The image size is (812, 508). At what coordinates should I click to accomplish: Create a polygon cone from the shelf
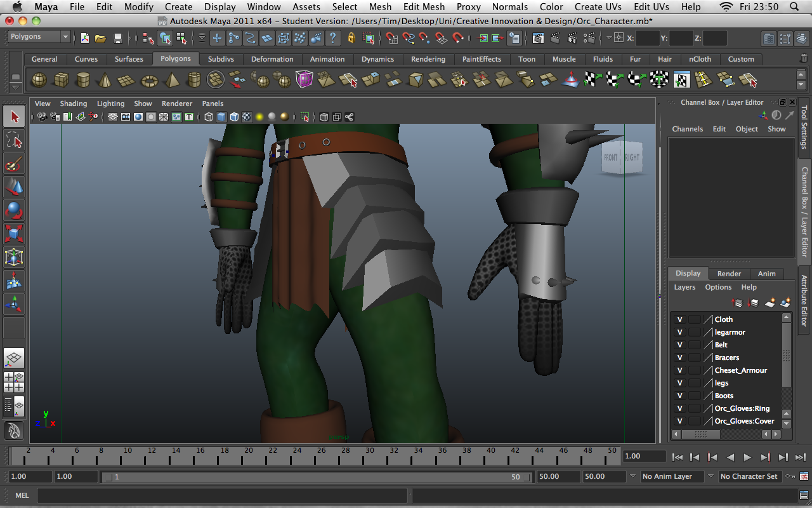pos(105,80)
